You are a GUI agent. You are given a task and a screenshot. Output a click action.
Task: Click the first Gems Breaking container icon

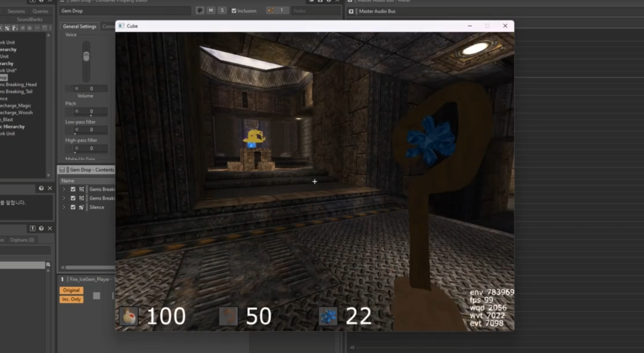(81, 189)
